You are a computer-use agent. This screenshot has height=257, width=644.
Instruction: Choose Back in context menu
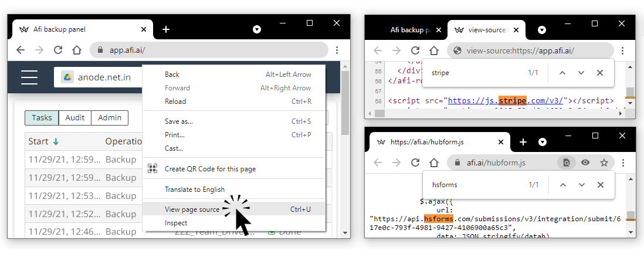(234, 75)
